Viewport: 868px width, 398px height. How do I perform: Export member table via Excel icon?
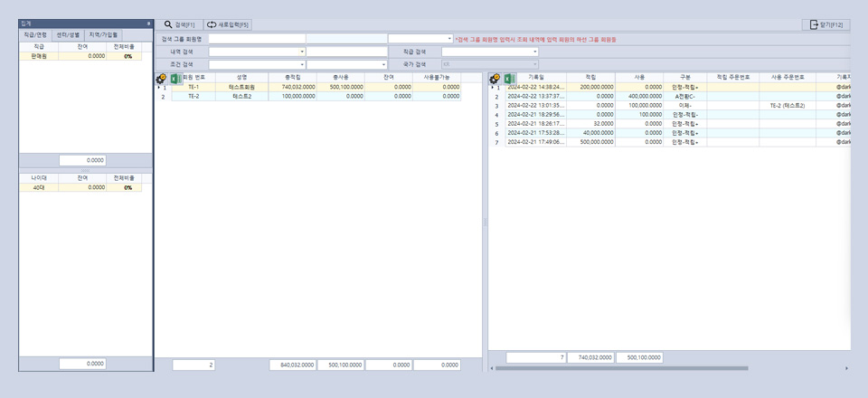pos(175,79)
